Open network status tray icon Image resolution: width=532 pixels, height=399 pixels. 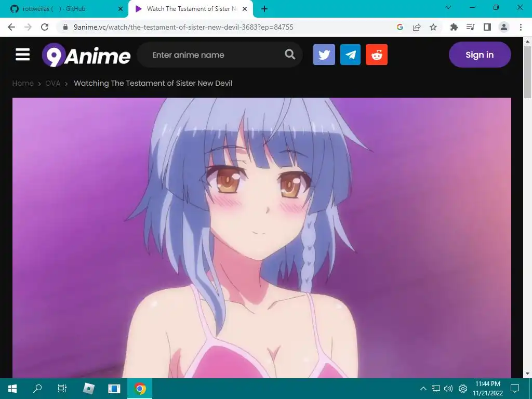click(x=436, y=389)
